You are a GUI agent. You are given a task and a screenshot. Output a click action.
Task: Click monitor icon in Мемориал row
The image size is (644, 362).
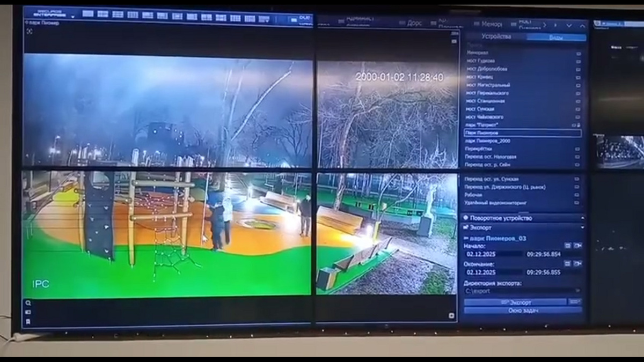tap(579, 54)
